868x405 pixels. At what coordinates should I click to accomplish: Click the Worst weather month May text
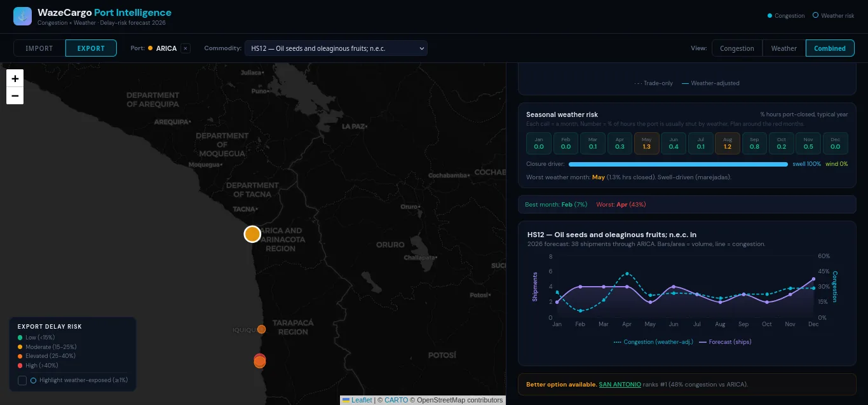628,177
